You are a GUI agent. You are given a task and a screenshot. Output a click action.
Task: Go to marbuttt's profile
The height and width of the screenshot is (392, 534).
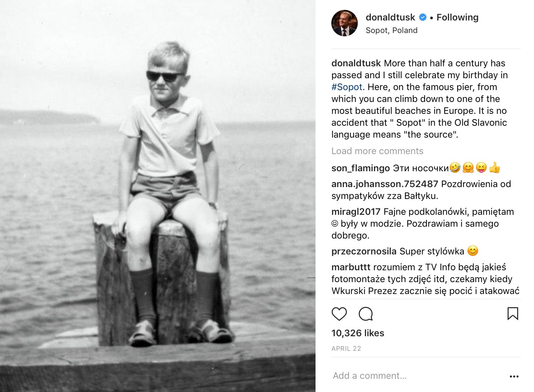(351, 267)
